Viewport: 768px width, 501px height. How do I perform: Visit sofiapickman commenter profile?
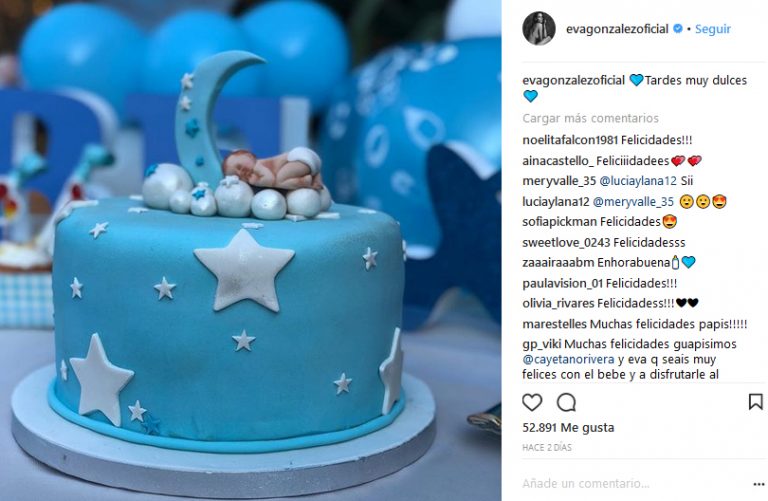[559, 222]
